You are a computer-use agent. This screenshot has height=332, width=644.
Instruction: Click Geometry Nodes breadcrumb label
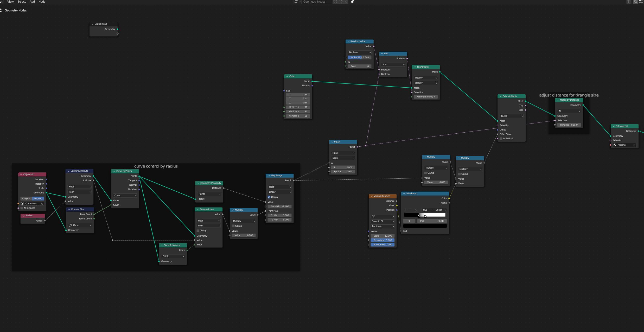click(16, 10)
